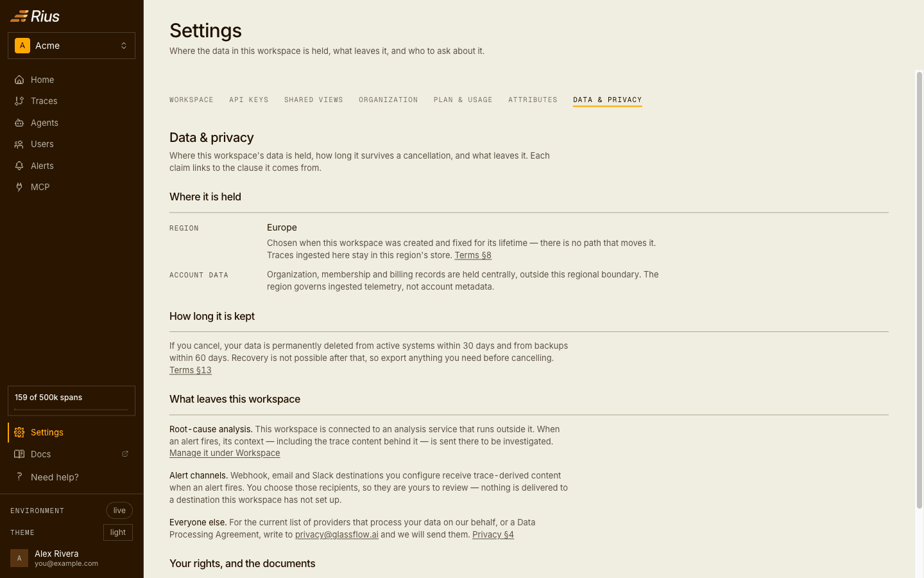Click the page's vertical scrollbar thumb

[x=920, y=290]
